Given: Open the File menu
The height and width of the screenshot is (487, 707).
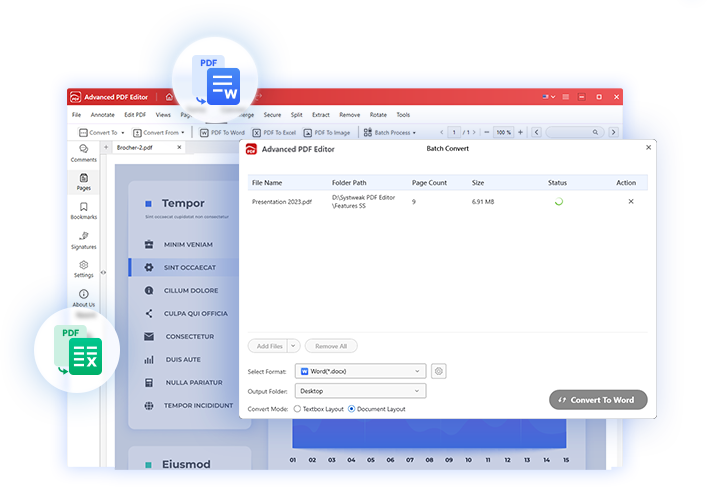Looking at the screenshot, I should pyautogui.click(x=76, y=115).
